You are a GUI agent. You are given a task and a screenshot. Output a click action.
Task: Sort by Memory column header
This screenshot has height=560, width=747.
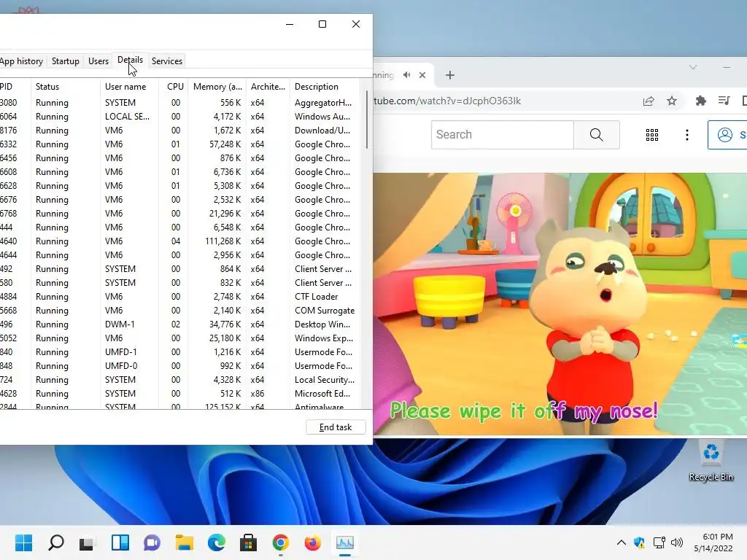coord(217,87)
